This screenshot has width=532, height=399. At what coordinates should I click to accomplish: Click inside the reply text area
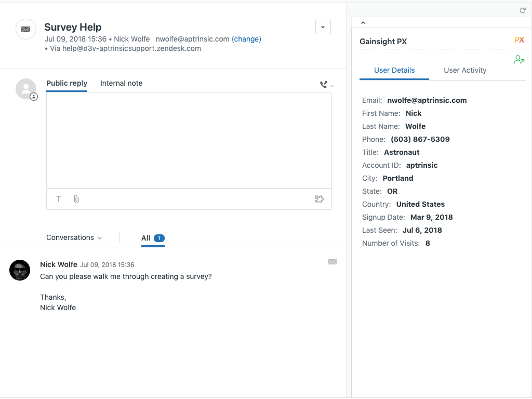pos(189,139)
